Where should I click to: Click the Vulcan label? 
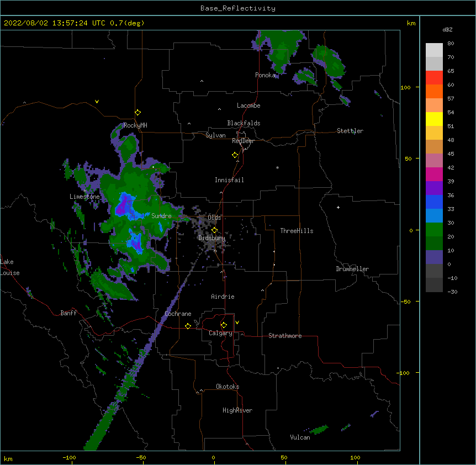tap(300, 437)
